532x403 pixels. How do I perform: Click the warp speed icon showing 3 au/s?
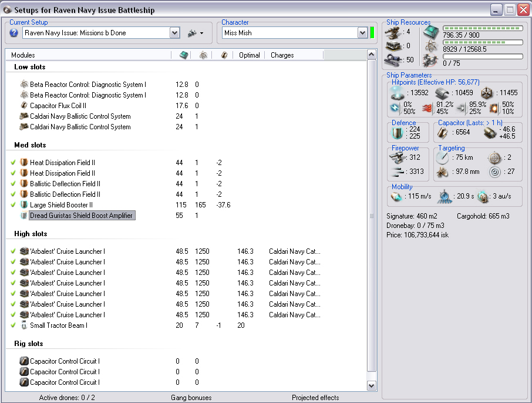(483, 197)
